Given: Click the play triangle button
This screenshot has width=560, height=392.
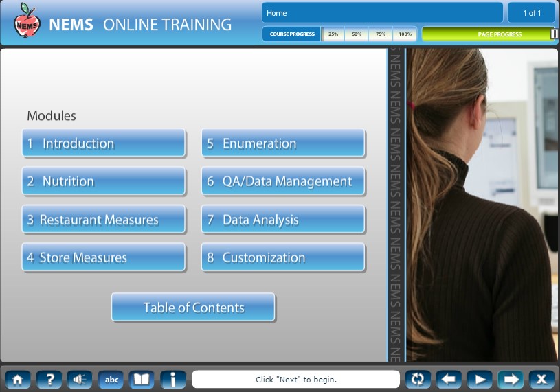Looking at the screenshot, I should click(480, 379).
